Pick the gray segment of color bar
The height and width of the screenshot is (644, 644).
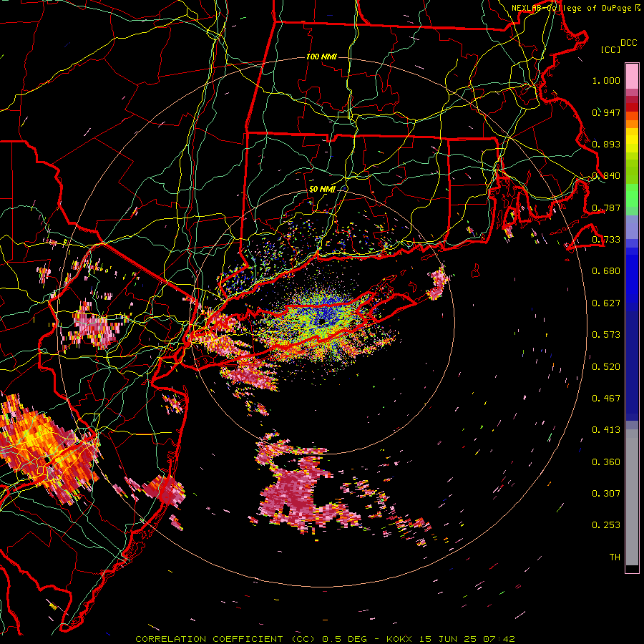(632, 497)
